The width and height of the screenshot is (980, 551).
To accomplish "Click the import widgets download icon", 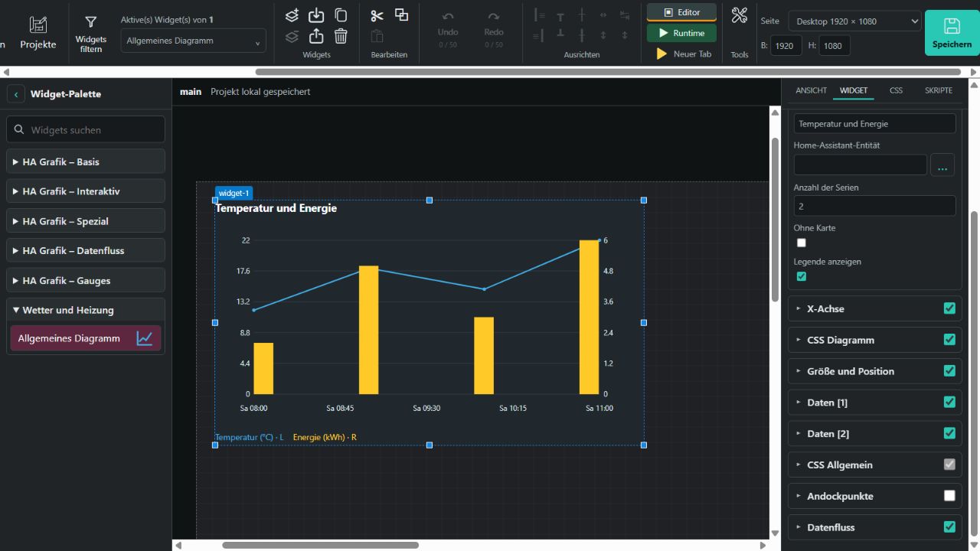I will pyautogui.click(x=316, y=15).
